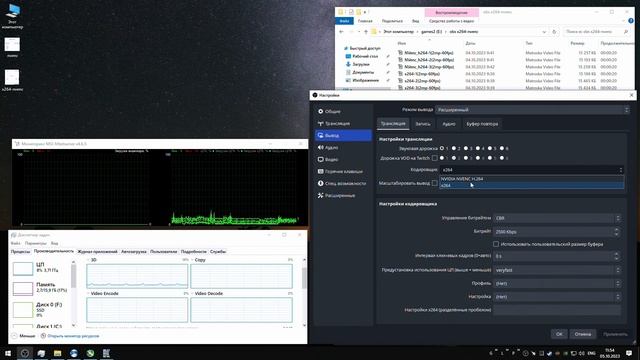Viewport: 640px width, 360px height.
Task: Click the Рабочий стол quick access item
Action: [x=365, y=56]
